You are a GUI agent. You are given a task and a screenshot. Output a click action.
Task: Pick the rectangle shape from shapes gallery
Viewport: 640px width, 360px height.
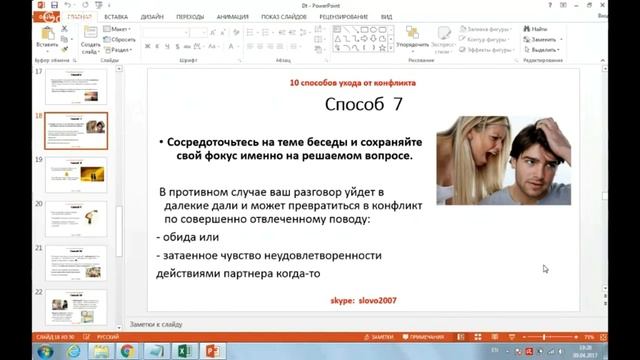pyautogui.click(x=364, y=30)
